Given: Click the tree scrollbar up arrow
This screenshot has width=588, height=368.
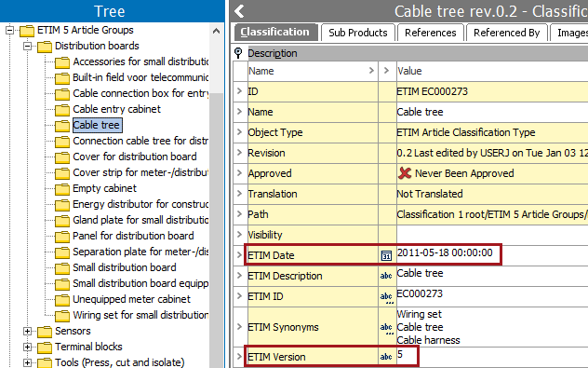Looking at the screenshot, I should (217, 31).
